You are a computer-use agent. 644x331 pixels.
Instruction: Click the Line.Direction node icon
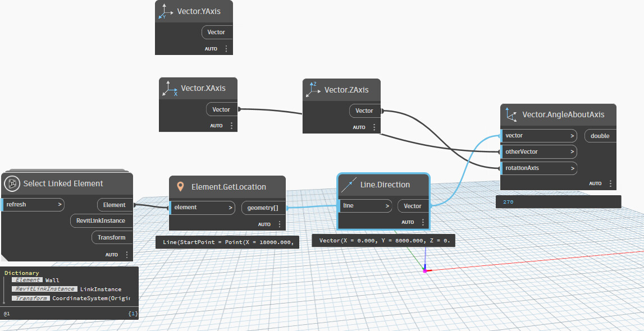pyautogui.click(x=349, y=185)
